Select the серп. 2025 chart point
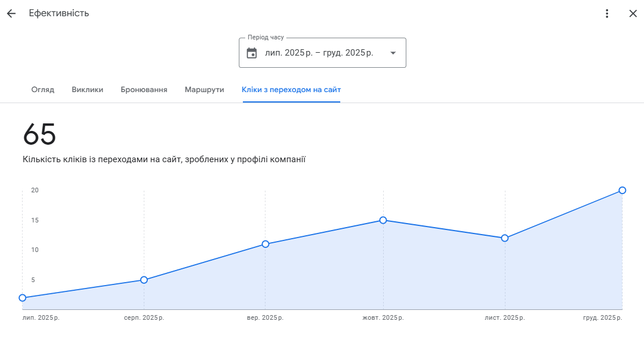 144,280
